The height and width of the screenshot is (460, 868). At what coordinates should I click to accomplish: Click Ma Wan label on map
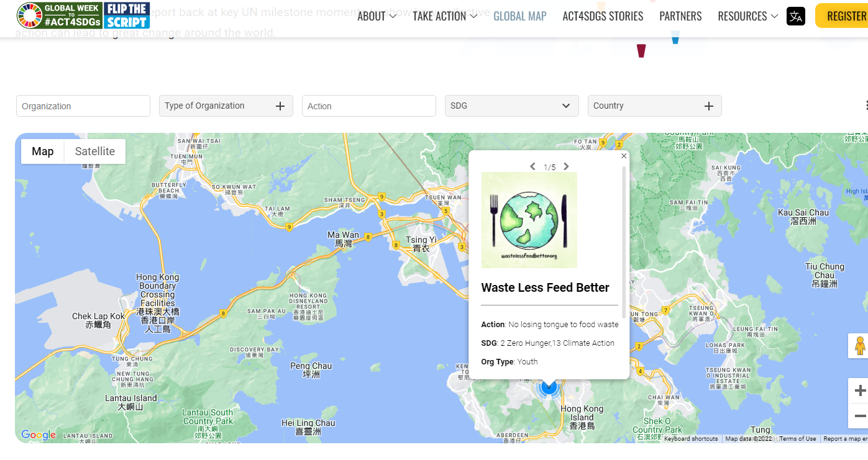(x=343, y=240)
